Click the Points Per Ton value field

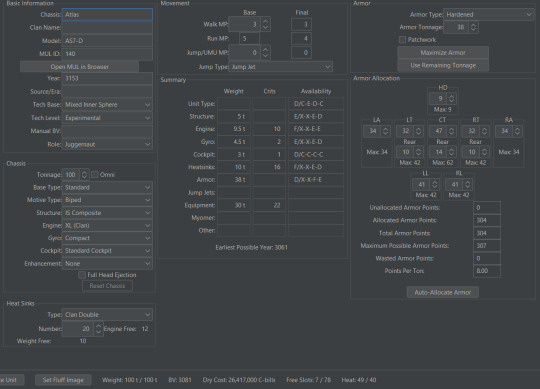point(487,271)
